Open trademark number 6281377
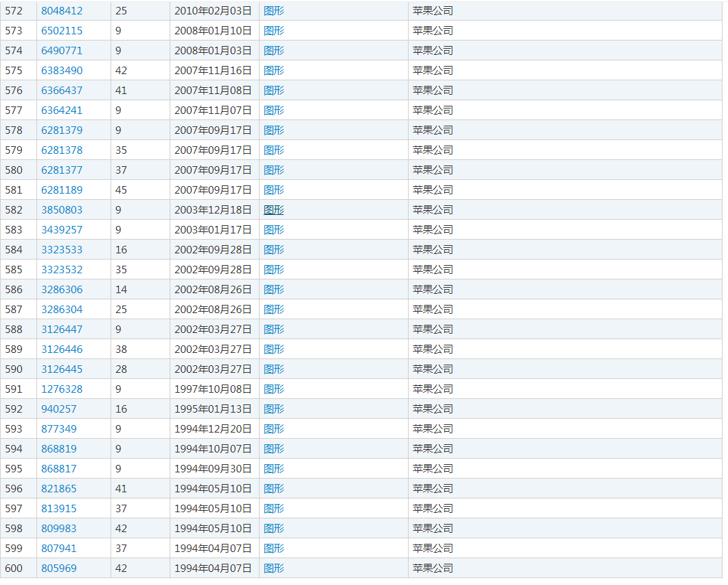Viewport: 728px width, 585px height. 62,170
